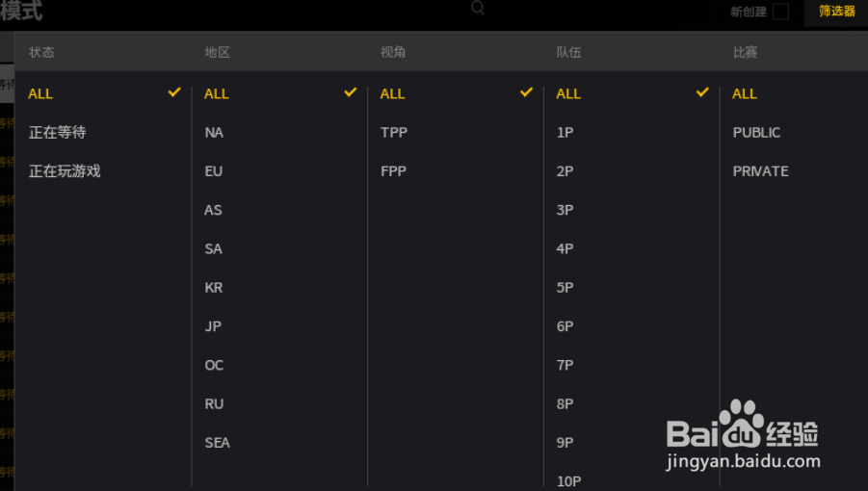Screen dimensions: 868x491
Task: Select 正在玩游戏 status filter
Action: pyautogui.click(x=65, y=171)
